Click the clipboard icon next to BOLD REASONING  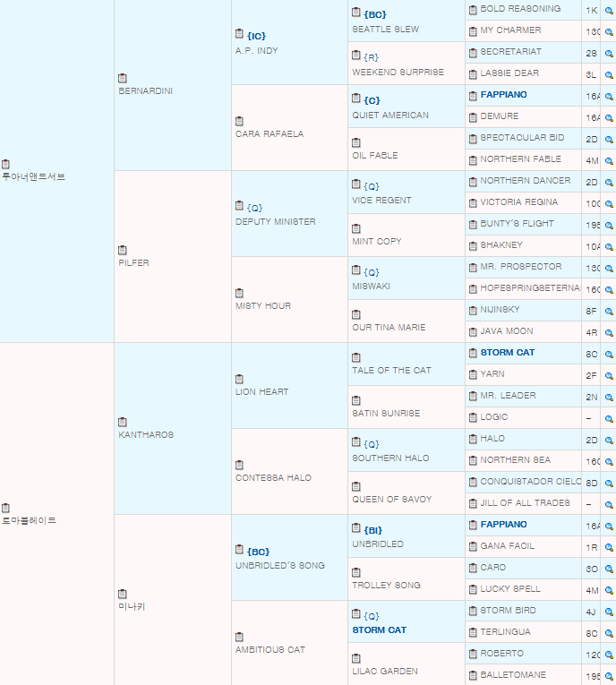[x=473, y=10]
